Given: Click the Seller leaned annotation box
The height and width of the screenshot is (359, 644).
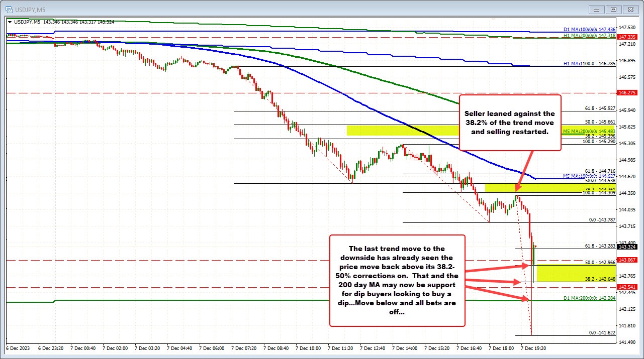Looking at the screenshot, I should pyautogui.click(x=510, y=123).
